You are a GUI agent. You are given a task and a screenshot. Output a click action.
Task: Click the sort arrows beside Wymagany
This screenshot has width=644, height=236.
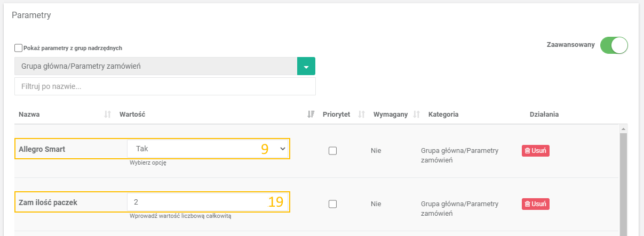[x=417, y=115]
